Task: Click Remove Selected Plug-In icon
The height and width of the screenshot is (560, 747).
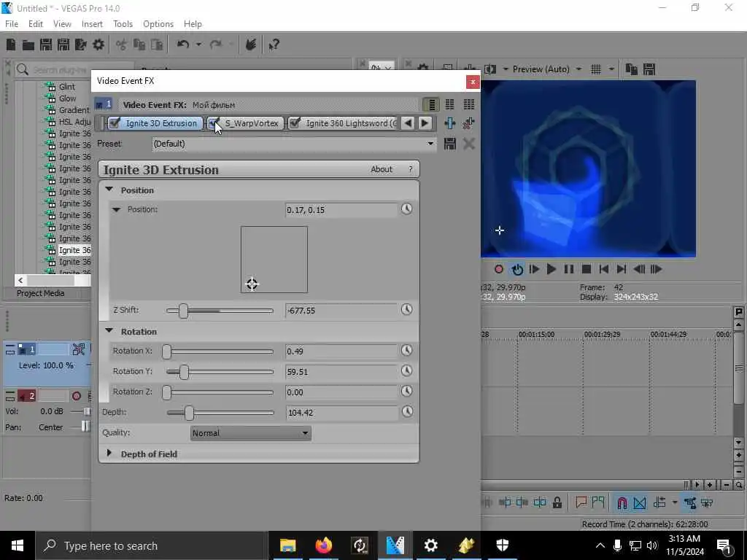Action: 468,123
